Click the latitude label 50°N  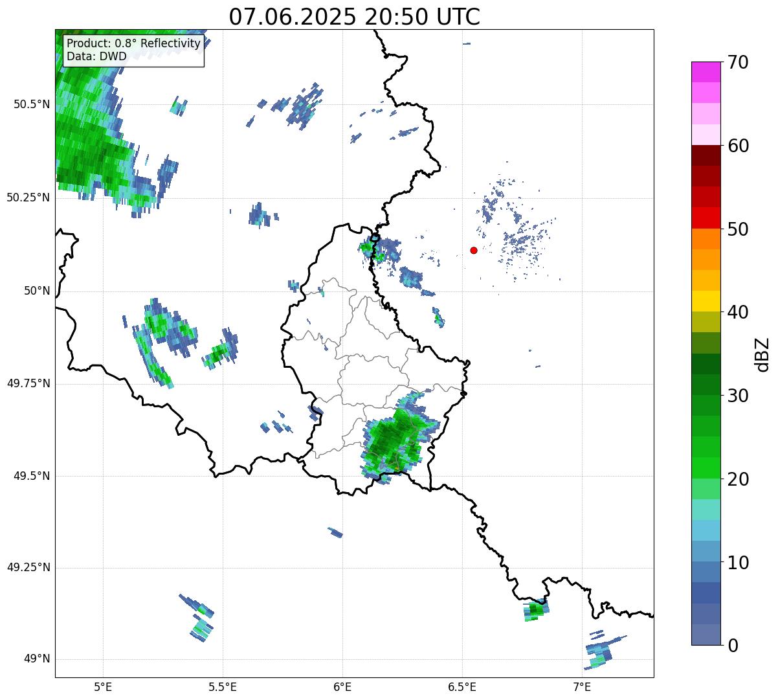tap(37, 291)
